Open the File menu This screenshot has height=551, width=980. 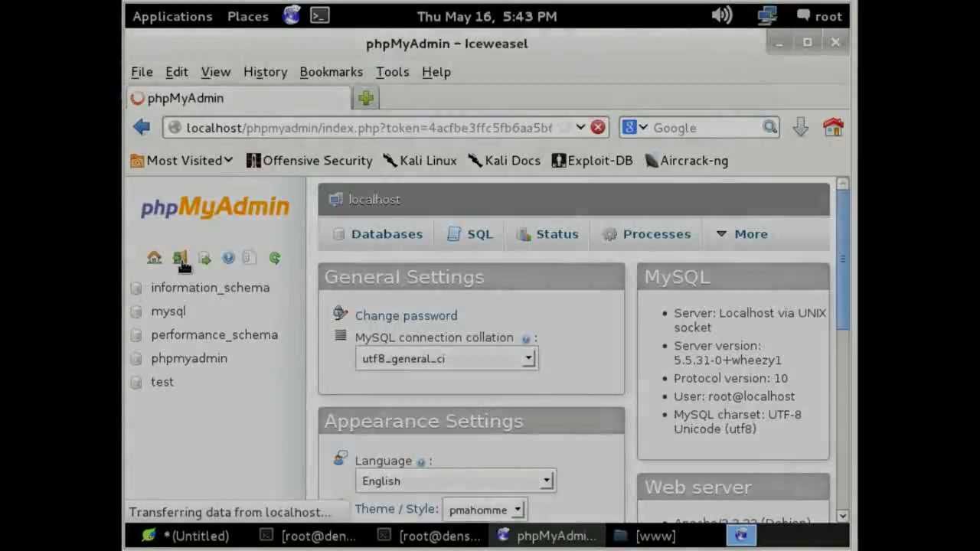click(142, 72)
